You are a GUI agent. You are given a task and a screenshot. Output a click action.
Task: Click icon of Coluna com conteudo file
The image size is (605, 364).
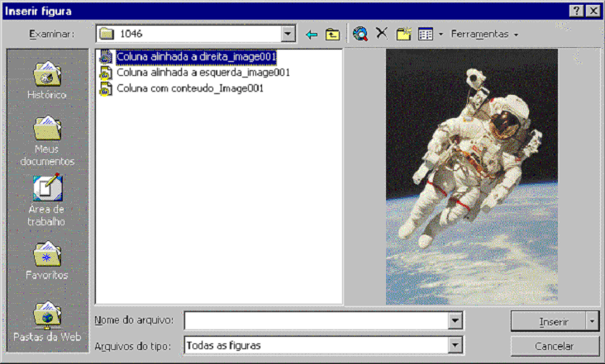[106, 88]
